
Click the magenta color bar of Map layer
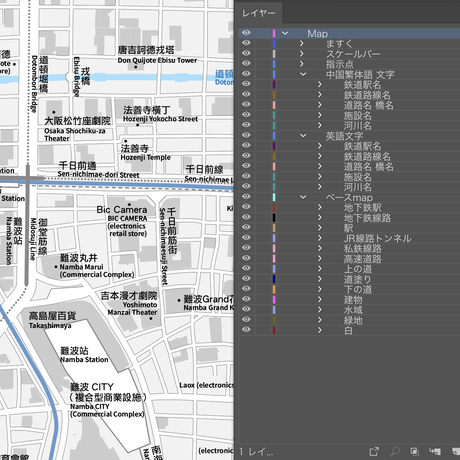tap(274, 33)
